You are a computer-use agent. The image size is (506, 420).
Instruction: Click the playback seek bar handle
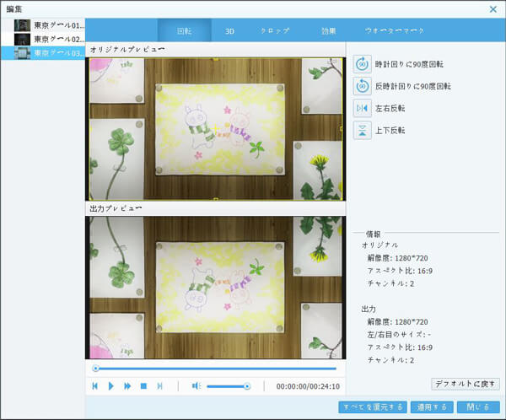click(95, 369)
